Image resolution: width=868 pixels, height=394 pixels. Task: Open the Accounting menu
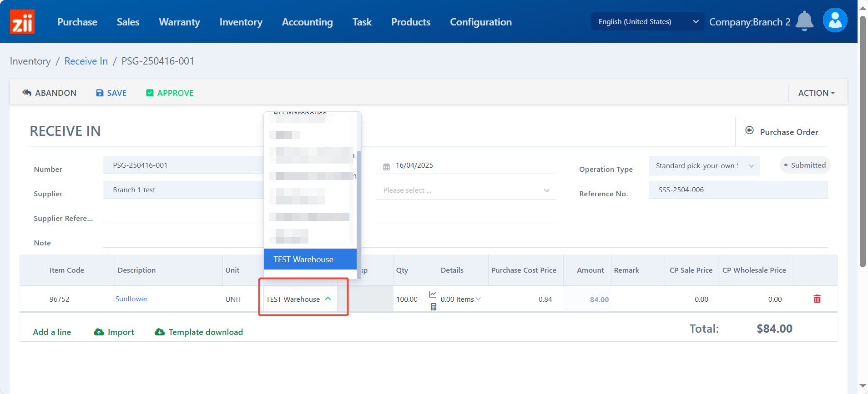(x=307, y=22)
